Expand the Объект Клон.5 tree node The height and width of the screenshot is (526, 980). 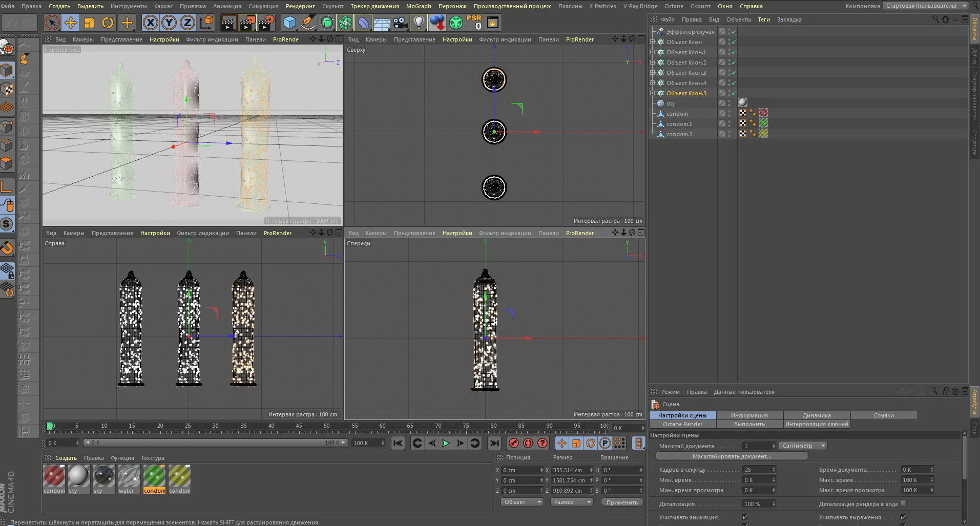pyautogui.click(x=652, y=93)
